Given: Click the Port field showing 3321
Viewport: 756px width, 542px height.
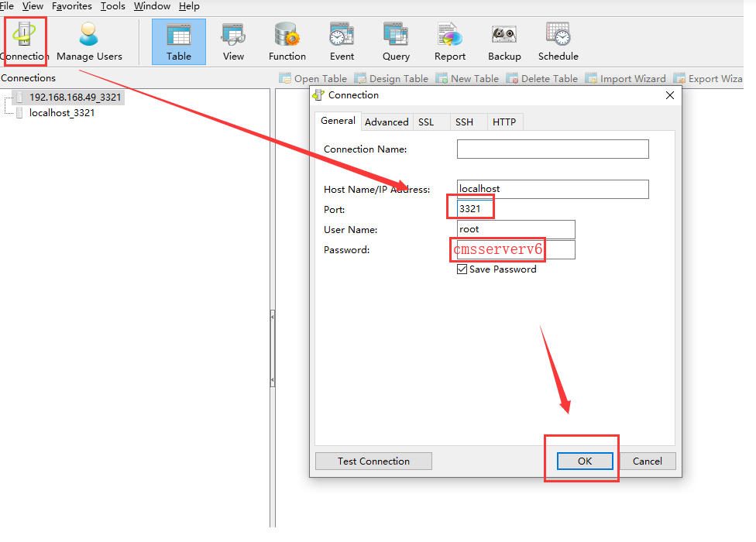Looking at the screenshot, I should [x=476, y=209].
